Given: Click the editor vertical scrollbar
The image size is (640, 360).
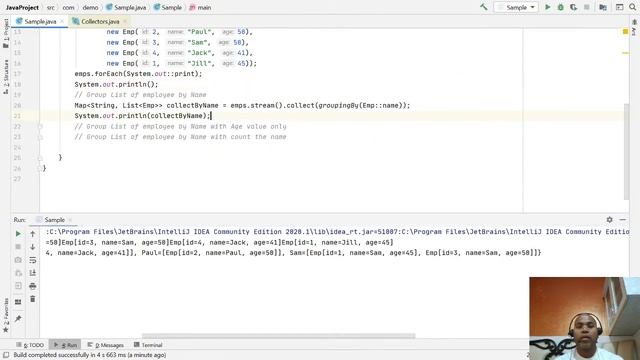Looking at the screenshot, I should click(x=627, y=151).
